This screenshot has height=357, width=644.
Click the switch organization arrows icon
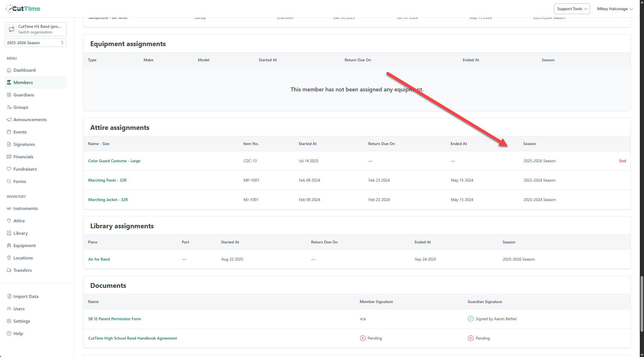(x=12, y=29)
